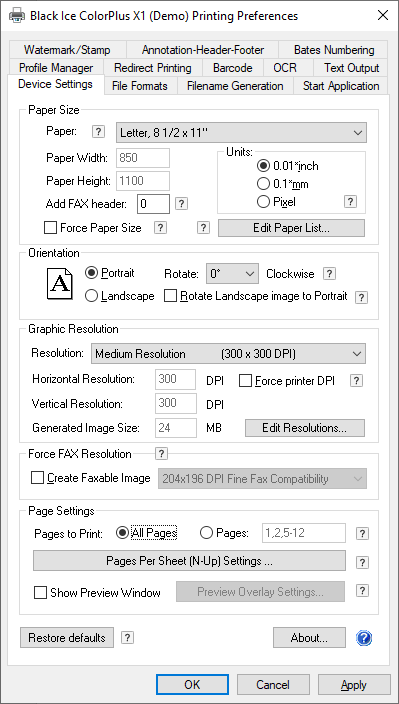
Task: Click the help icon inside the Units group
Action: (x=351, y=202)
